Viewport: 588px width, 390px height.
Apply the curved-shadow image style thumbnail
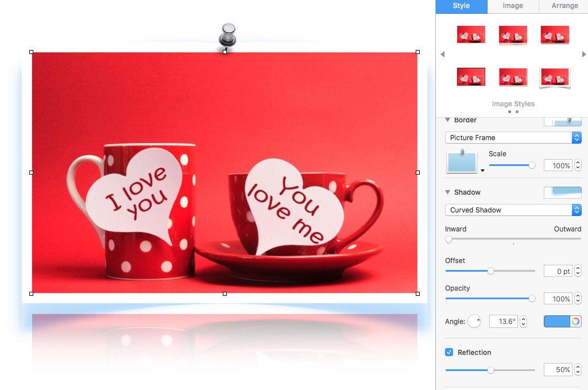pos(555,78)
